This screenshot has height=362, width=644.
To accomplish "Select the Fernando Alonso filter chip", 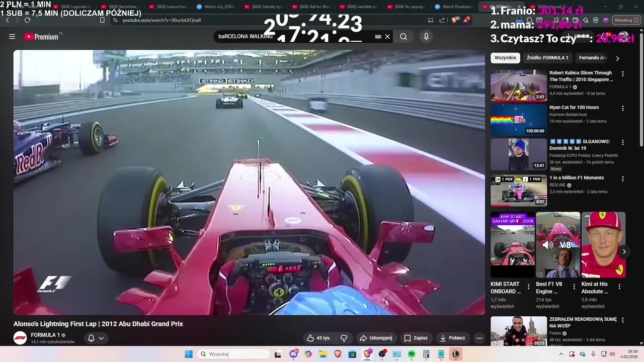I will [x=593, y=58].
